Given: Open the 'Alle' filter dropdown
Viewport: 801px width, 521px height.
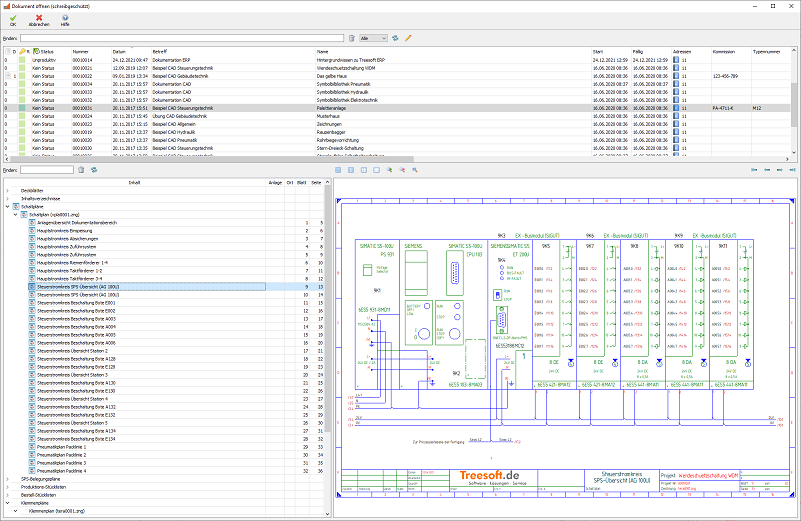Looking at the screenshot, I should click(374, 37).
